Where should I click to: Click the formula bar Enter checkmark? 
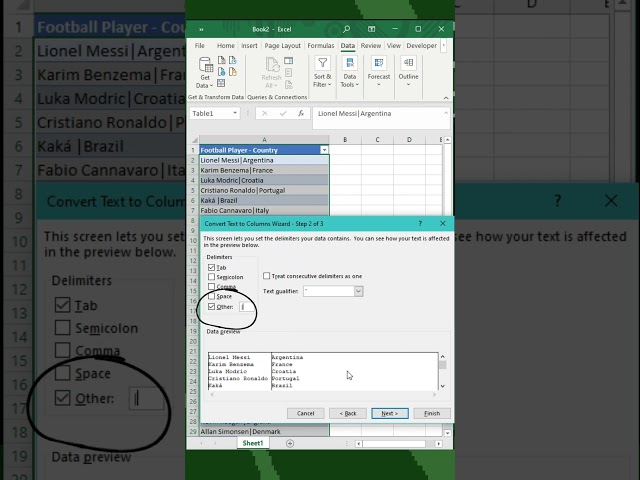[x=283, y=113]
